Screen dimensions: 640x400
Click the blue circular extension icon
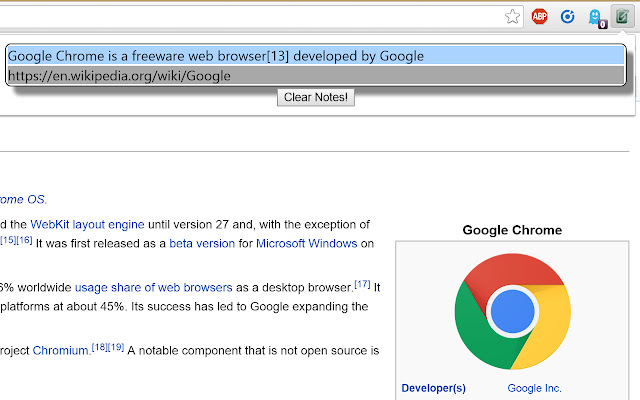pos(567,17)
